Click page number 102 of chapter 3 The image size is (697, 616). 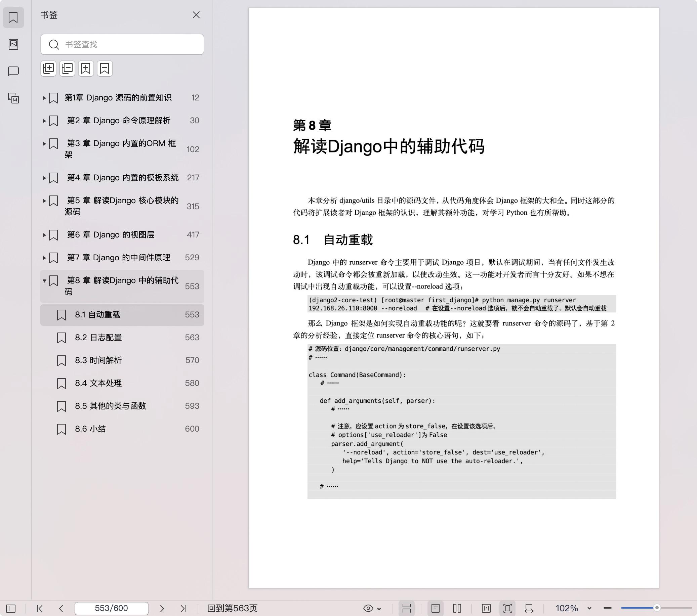(x=193, y=149)
